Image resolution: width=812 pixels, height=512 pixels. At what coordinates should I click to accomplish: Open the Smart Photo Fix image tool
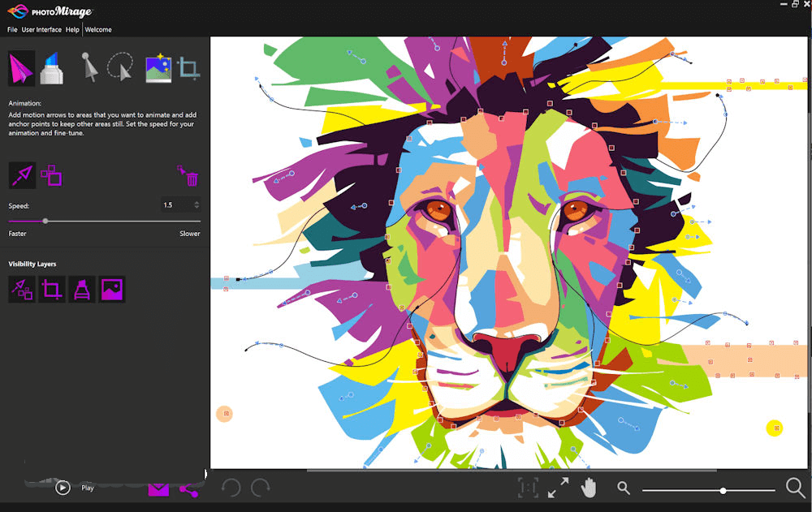158,69
